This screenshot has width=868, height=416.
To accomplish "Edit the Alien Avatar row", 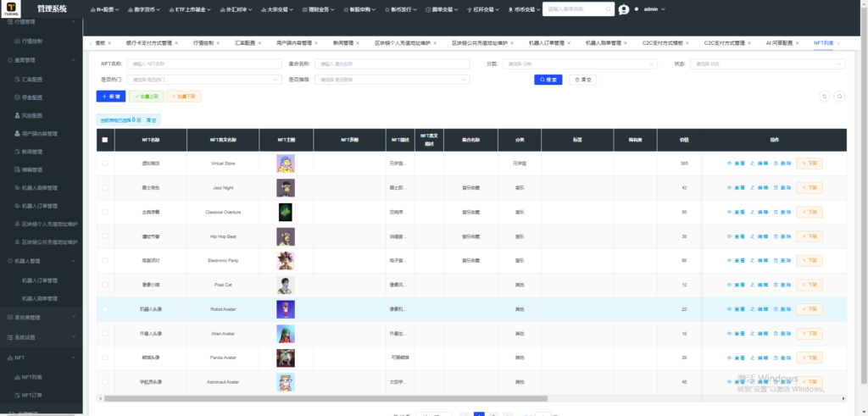I will point(759,334).
